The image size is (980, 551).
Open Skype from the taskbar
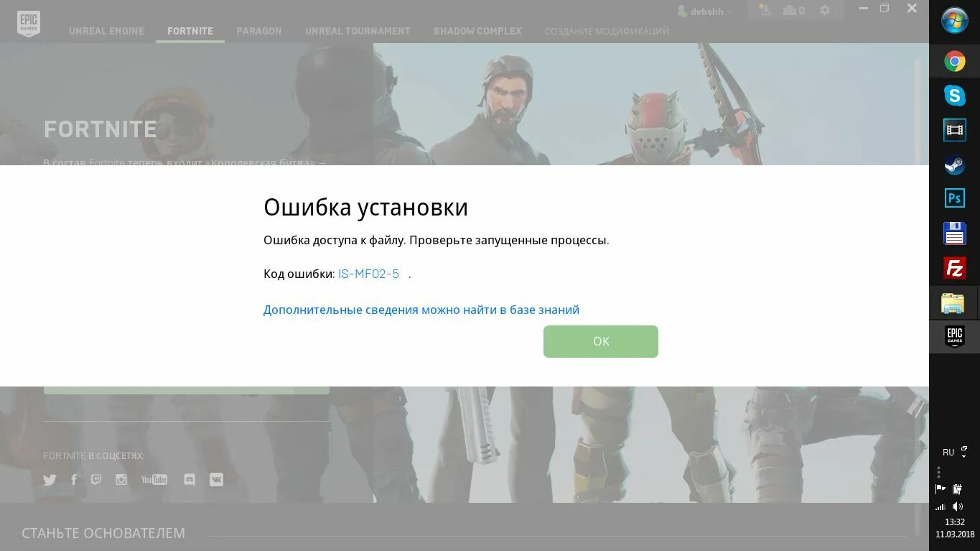click(954, 95)
